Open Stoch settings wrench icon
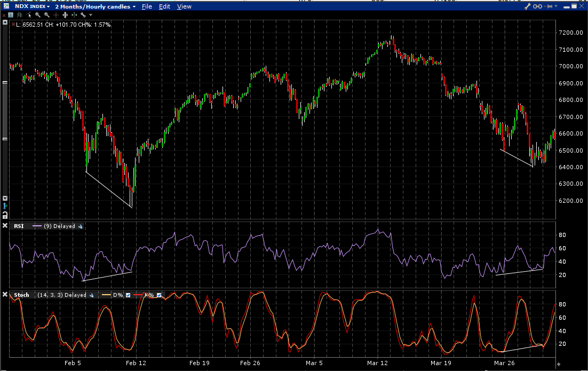The image size is (588, 371). coord(91,295)
